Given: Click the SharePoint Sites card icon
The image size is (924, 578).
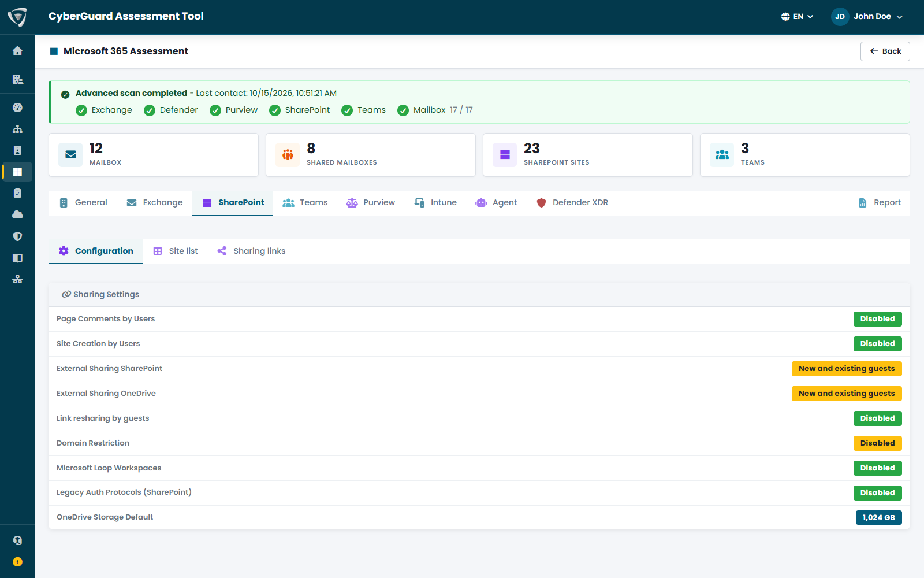Looking at the screenshot, I should 505,155.
